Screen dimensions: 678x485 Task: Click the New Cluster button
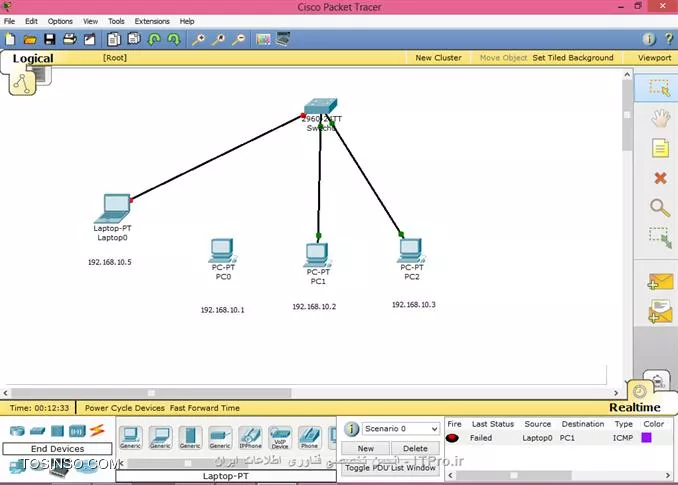[x=438, y=57]
